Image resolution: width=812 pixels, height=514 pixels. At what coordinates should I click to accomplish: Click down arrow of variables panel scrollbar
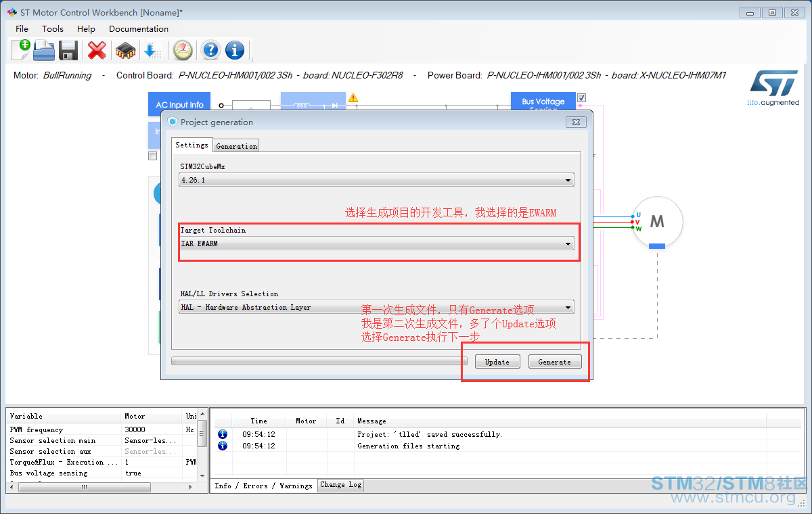(202, 476)
